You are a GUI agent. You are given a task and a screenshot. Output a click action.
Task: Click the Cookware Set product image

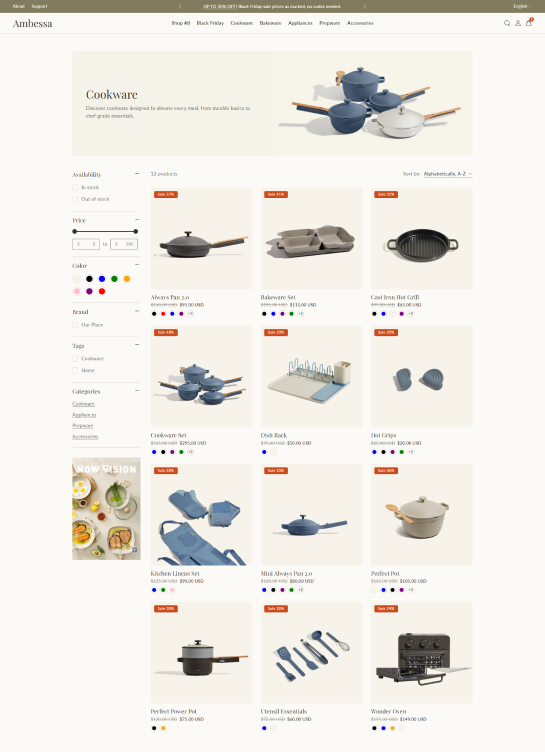tap(201, 376)
